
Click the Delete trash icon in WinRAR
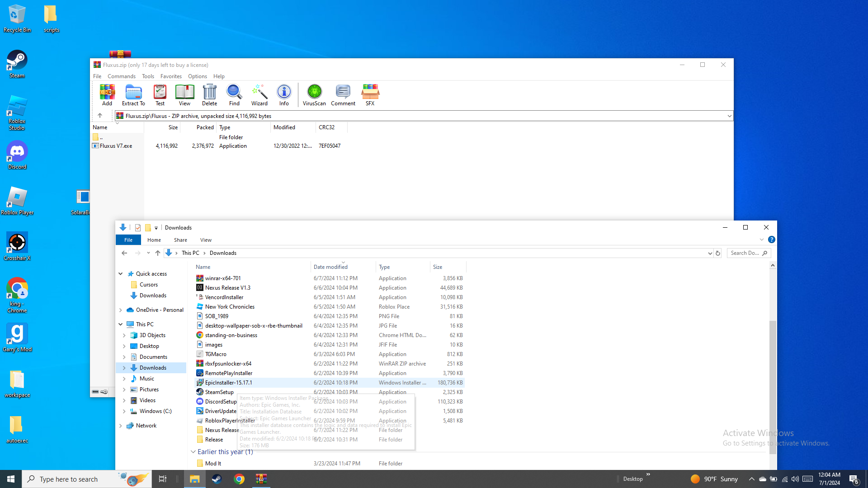tap(209, 95)
